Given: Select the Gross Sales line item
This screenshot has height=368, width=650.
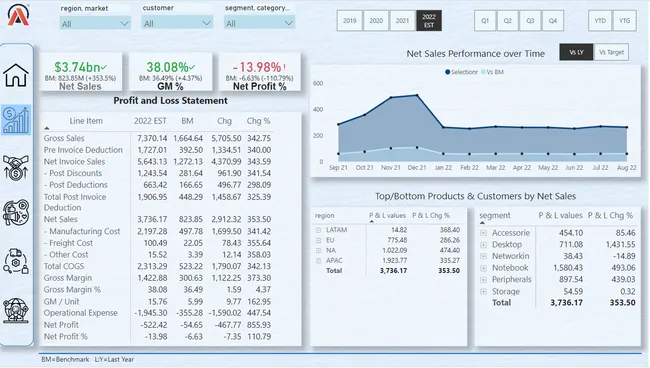Looking at the screenshot, I should point(64,138).
